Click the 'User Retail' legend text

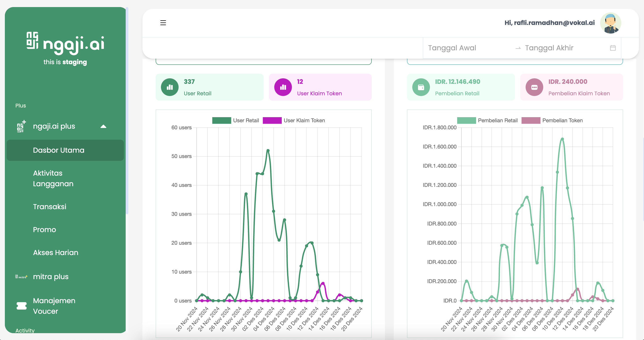tap(246, 120)
